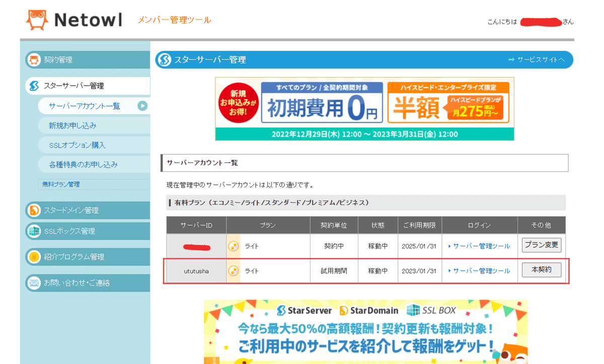Click the SSLボックス管理 box icon

point(34,231)
